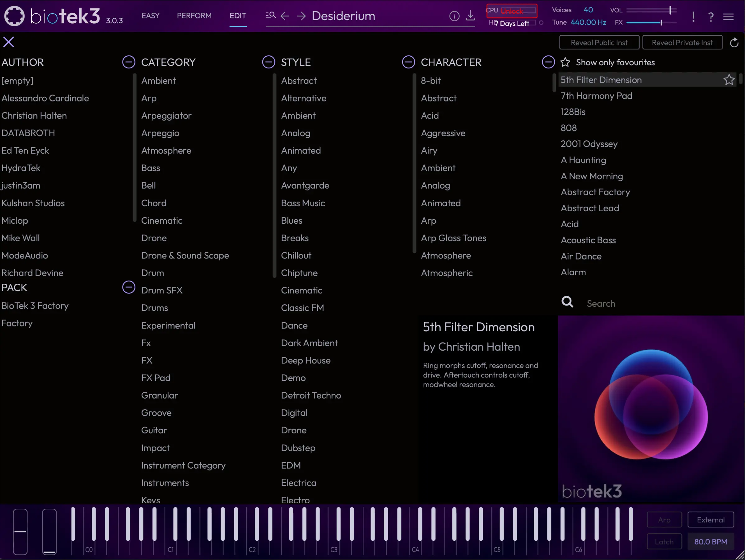The height and width of the screenshot is (560, 745).
Task: Switch to the EASY tab
Action: (x=150, y=16)
